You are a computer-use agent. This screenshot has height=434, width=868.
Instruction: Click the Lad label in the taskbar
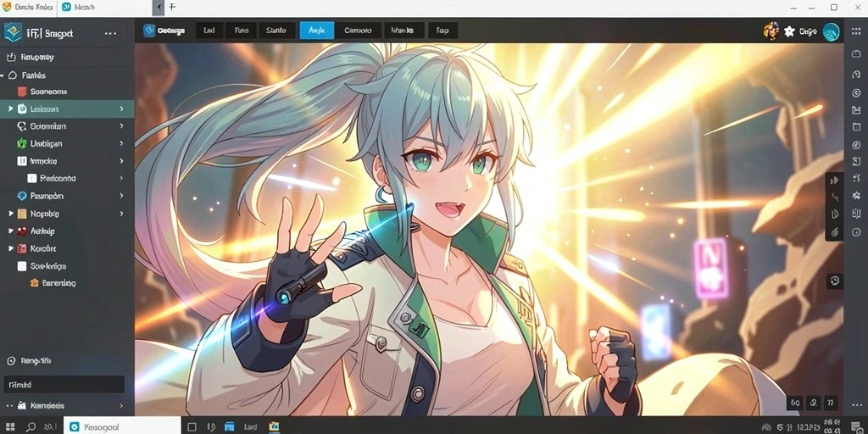tap(250, 427)
